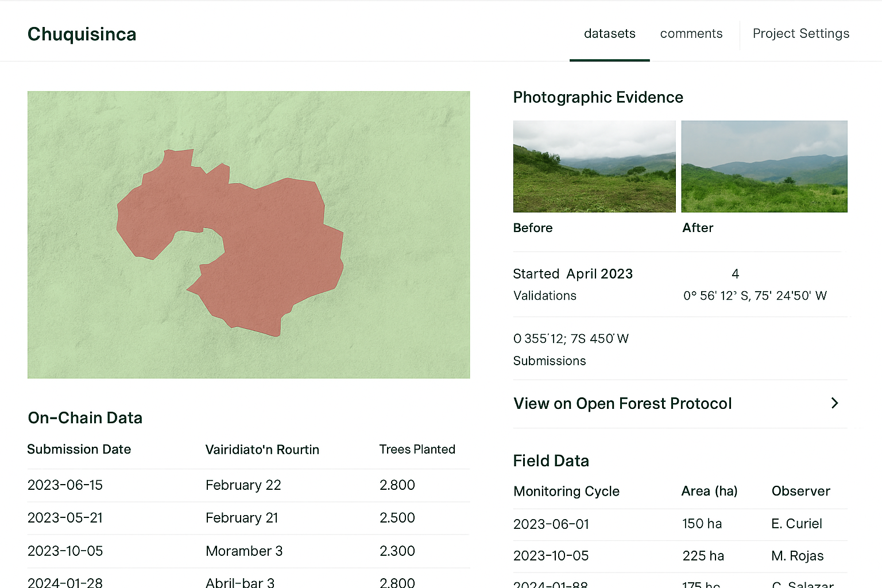
Task: Sort by Submission Date column header
Action: tap(79, 449)
